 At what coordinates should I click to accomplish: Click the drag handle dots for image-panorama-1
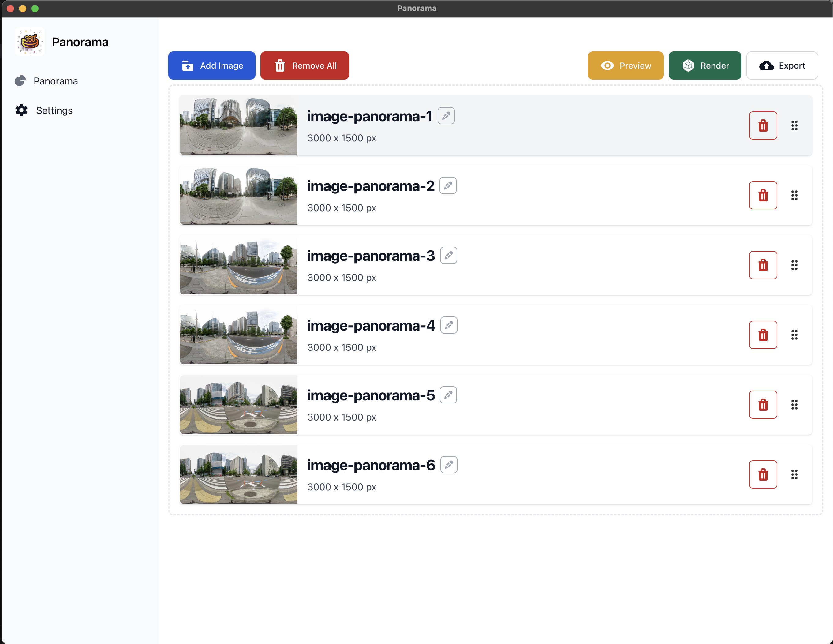tap(794, 125)
